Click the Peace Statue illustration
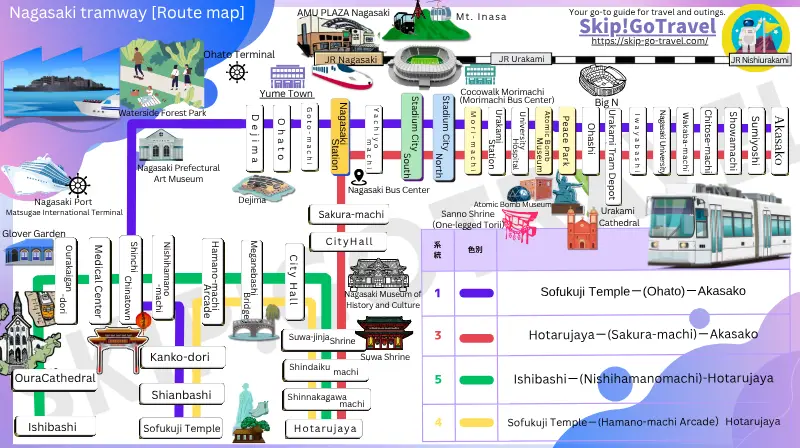This screenshot has height=448, width=800. pyautogui.click(x=567, y=191)
